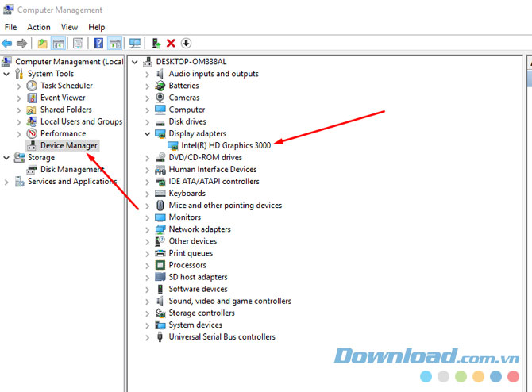Viewport: 532px width, 392px height.
Task: Expand Sound, video and game controllers
Action: point(148,302)
